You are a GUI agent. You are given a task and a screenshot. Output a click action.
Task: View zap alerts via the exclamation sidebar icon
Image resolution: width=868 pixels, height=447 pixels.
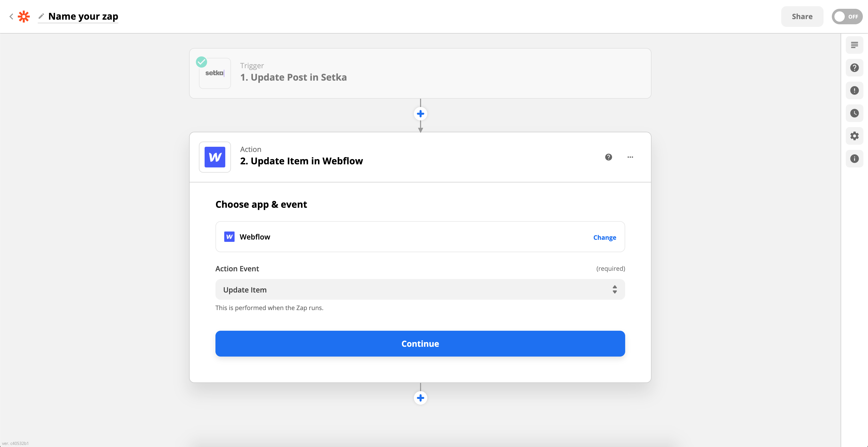tap(855, 90)
